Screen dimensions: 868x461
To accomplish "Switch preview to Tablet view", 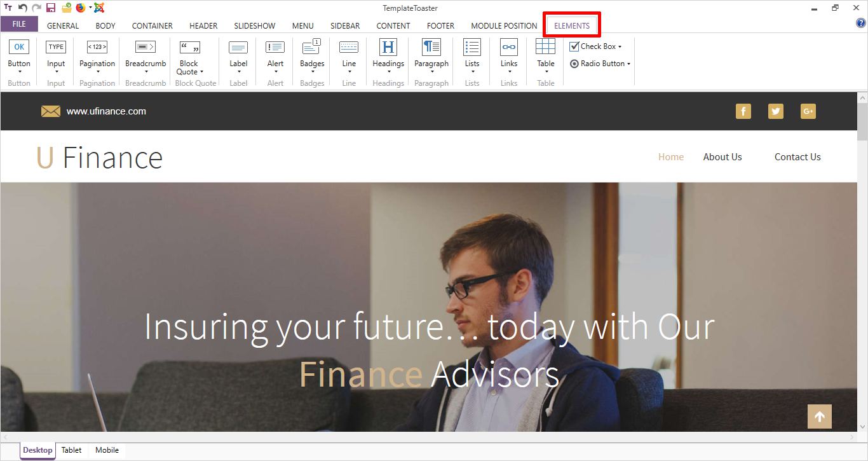I will (x=71, y=450).
